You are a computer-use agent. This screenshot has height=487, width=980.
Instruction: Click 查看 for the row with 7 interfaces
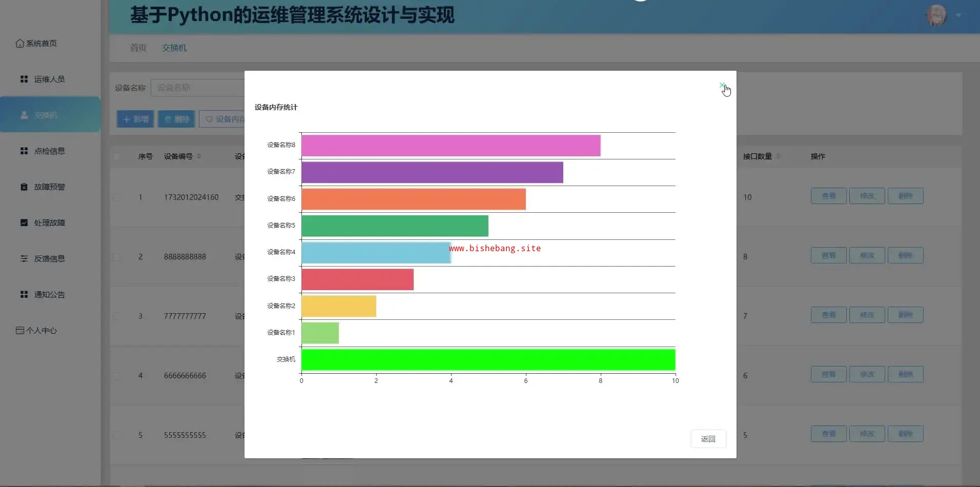click(x=829, y=315)
